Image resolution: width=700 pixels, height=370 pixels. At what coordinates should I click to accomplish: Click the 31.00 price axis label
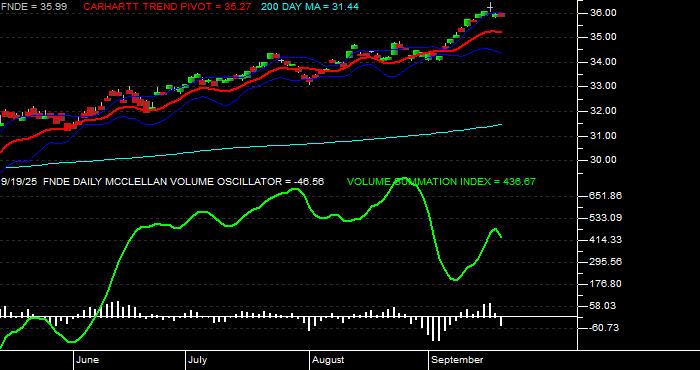tap(604, 135)
